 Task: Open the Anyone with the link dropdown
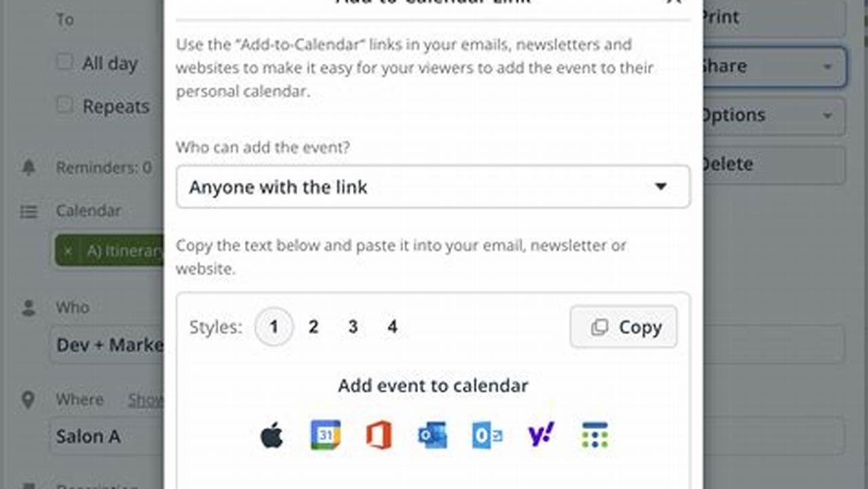click(433, 187)
